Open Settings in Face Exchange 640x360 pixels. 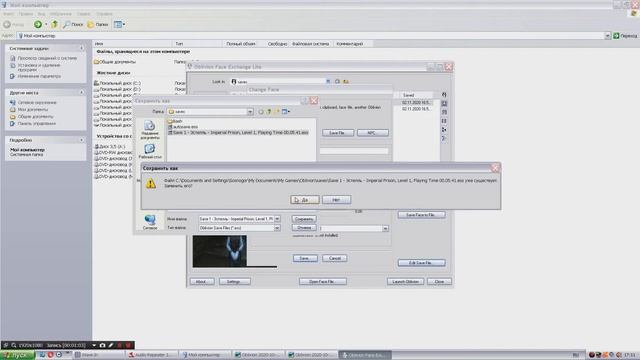235,282
